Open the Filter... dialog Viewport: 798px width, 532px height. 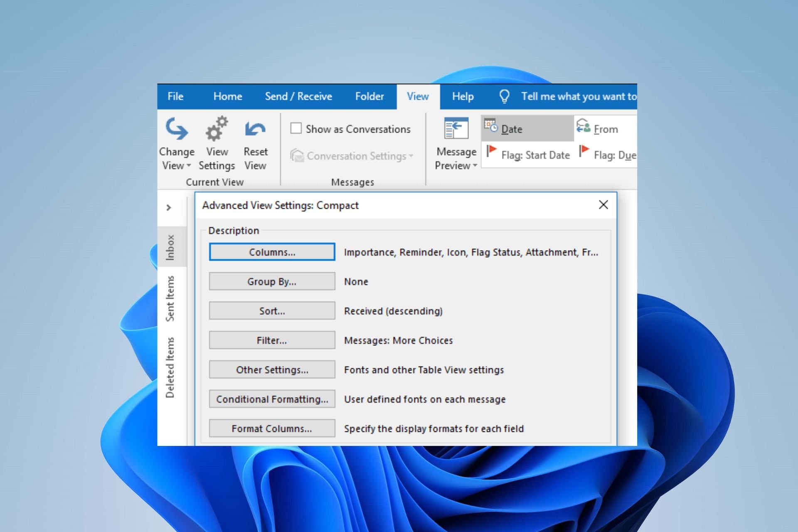[272, 340]
